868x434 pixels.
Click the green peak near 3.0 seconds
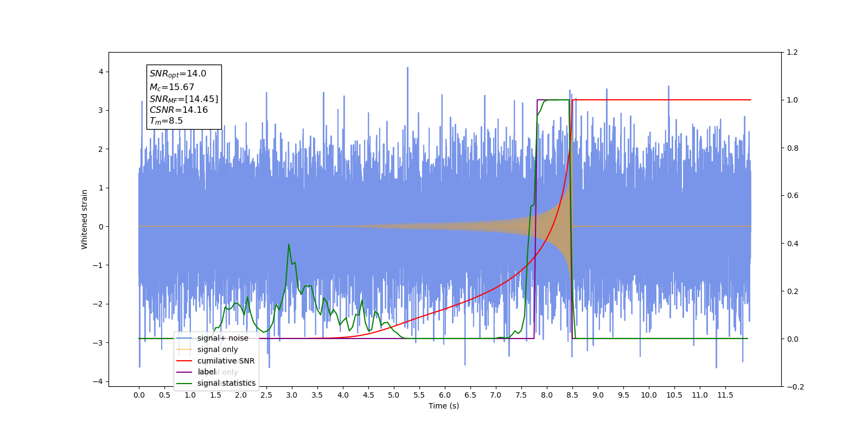pos(289,245)
